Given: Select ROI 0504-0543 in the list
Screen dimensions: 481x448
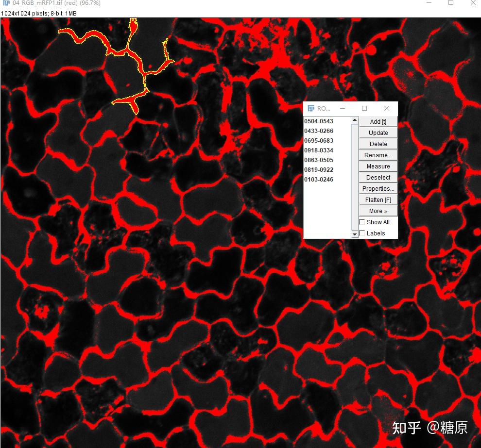Looking at the screenshot, I should [x=318, y=121].
